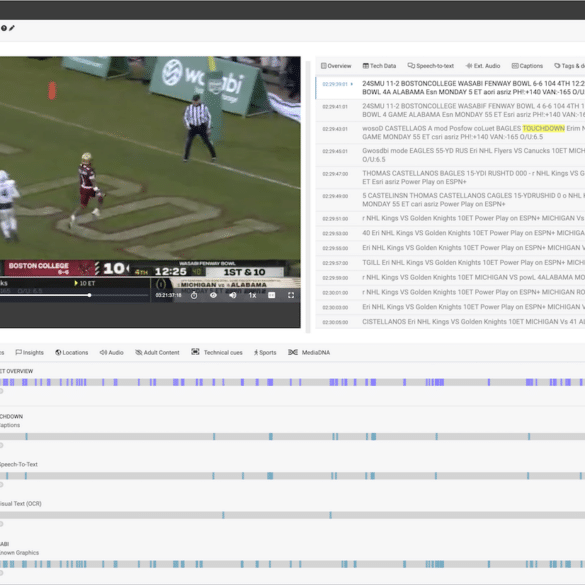This screenshot has width=585, height=585.
Task: Switch to the Tech Data tab
Action: pos(379,66)
